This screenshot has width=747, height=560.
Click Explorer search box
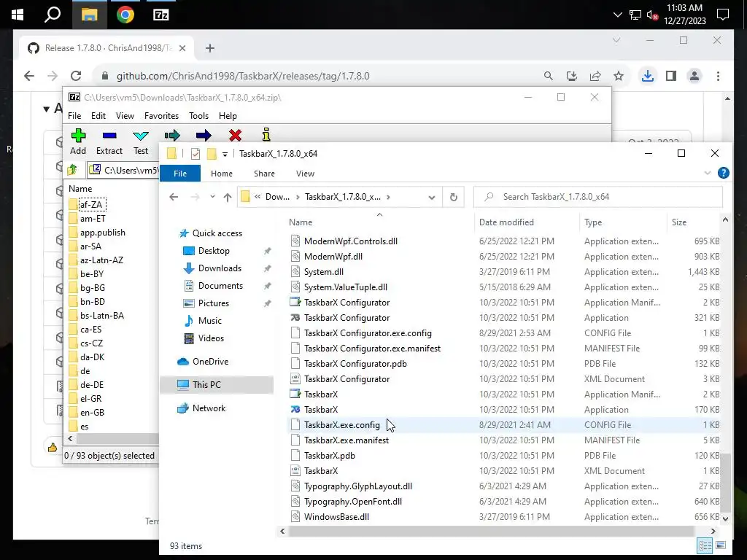coord(598,197)
